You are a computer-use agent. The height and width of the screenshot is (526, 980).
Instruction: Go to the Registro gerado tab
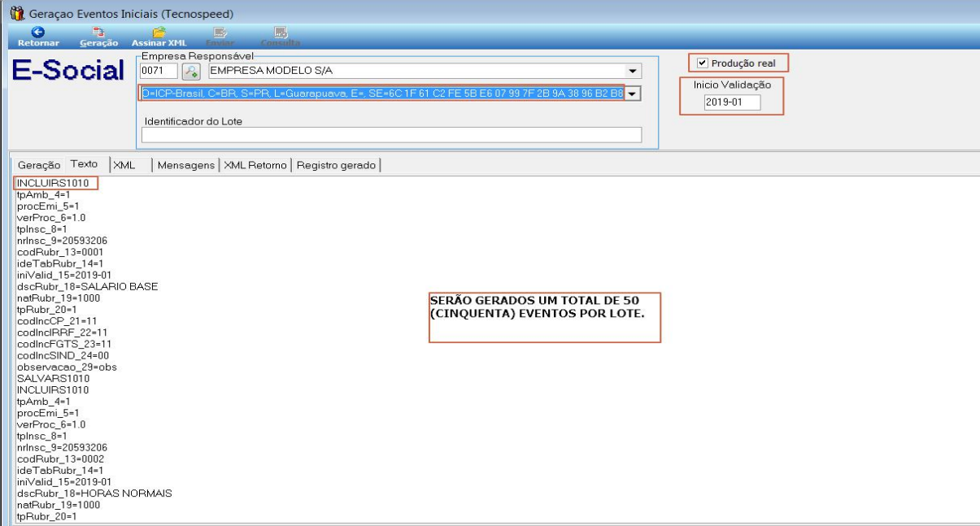(x=336, y=165)
